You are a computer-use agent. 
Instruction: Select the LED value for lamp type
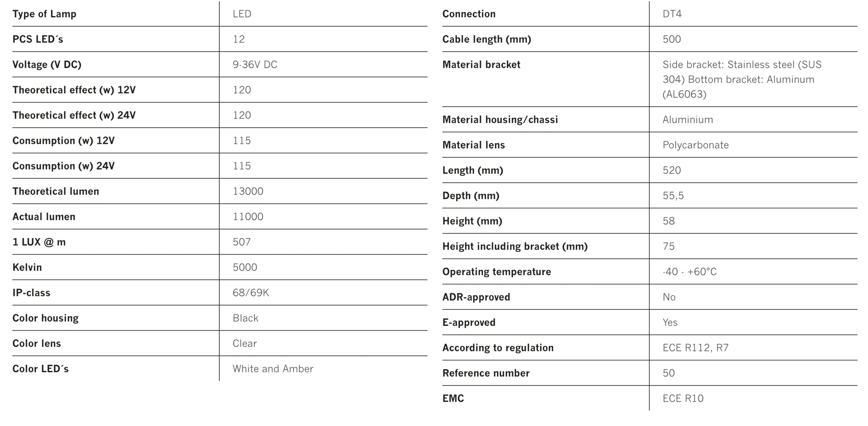[242, 14]
